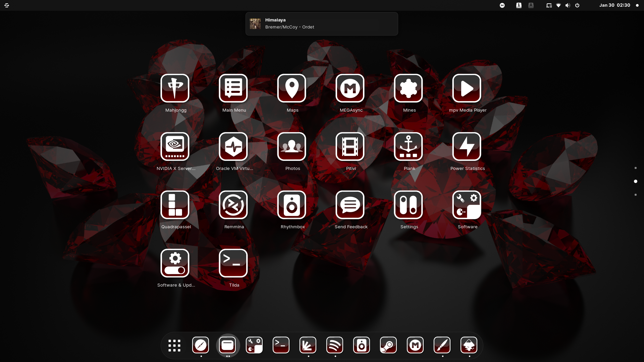This screenshot has height=362, width=644.
Task: Open the arrow-and-rays icon in dock
Action: [x=308, y=345]
